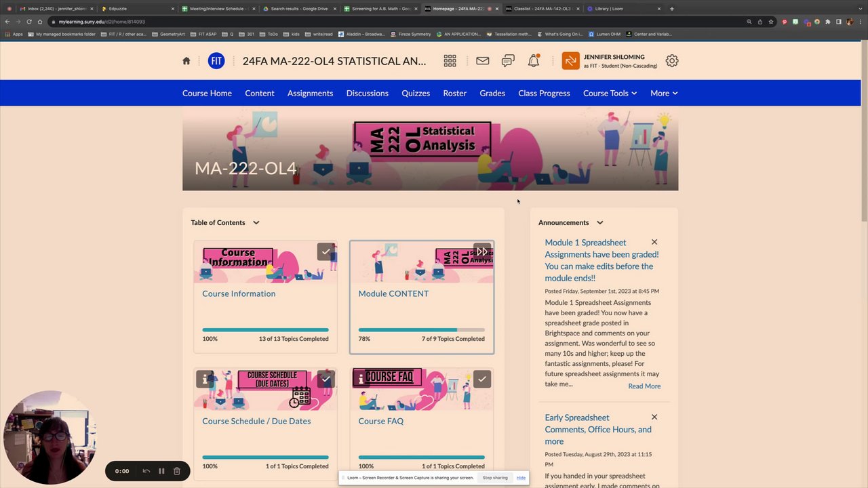
Task: Open the subscription alerts chat icon
Action: 508,61
